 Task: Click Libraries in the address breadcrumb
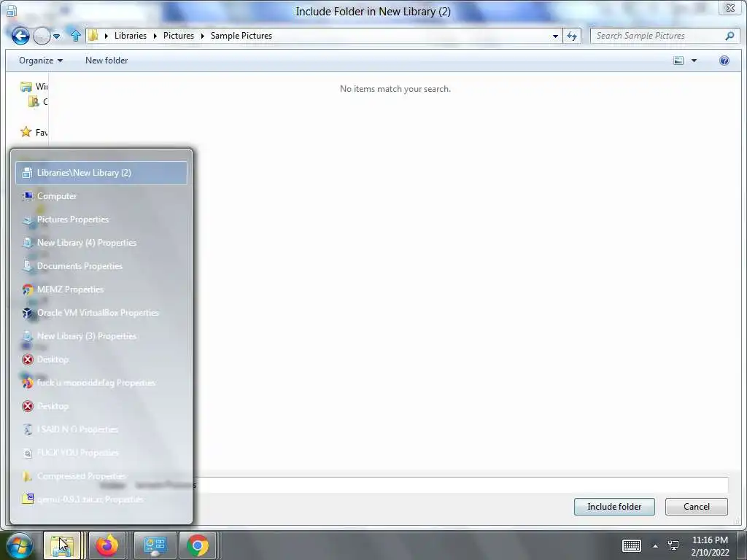pos(130,36)
